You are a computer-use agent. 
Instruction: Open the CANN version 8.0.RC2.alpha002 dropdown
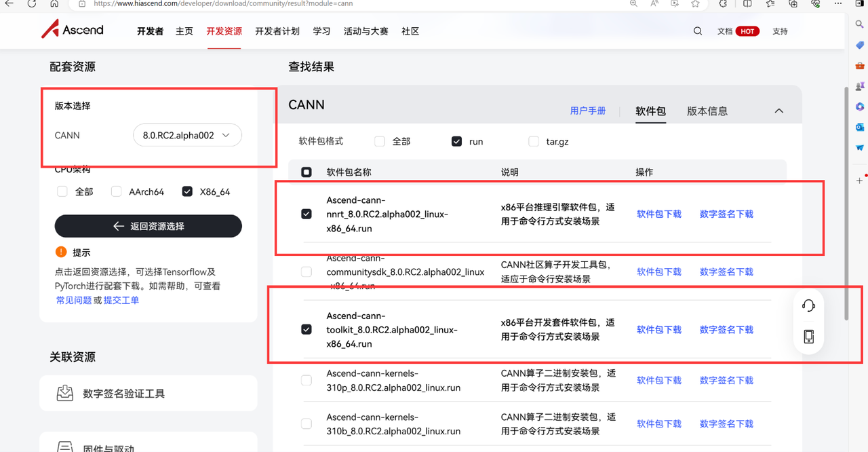click(188, 135)
